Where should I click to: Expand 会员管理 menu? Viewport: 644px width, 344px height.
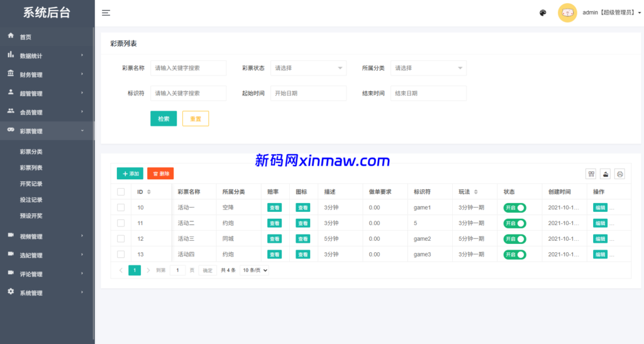coord(47,112)
